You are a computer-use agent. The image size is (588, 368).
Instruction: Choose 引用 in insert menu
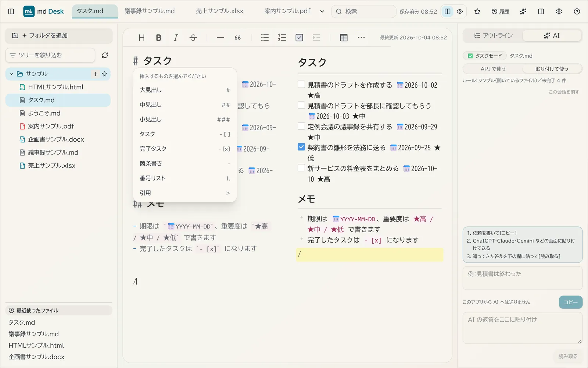click(185, 193)
